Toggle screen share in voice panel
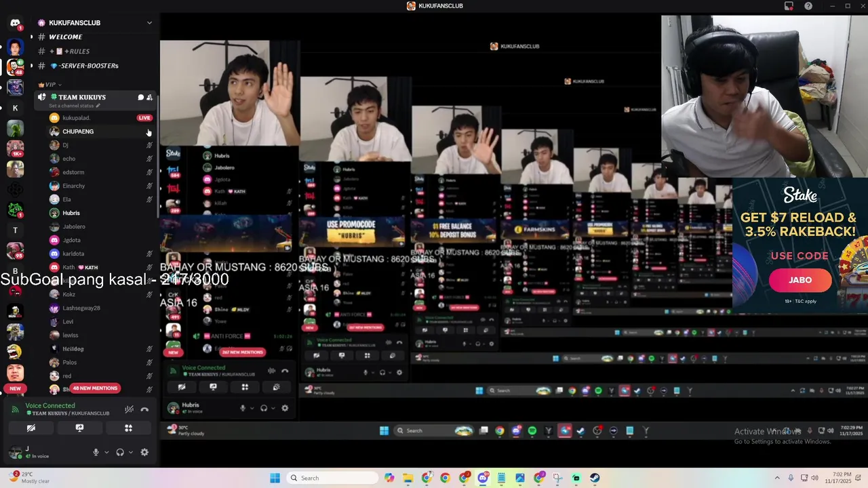Viewport: 868px width, 488px height. pos(79,428)
